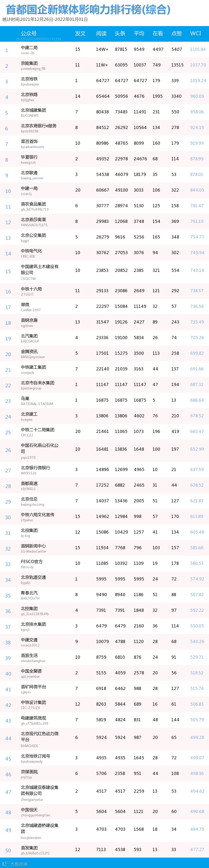Select the 中建一局 account name
209x868 pixels.
[x=29, y=188]
